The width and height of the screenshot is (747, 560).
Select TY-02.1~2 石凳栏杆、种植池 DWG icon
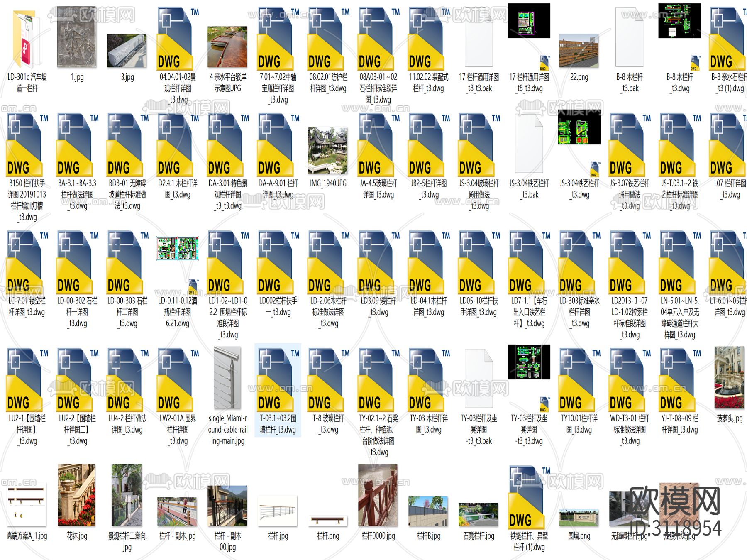tap(376, 379)
